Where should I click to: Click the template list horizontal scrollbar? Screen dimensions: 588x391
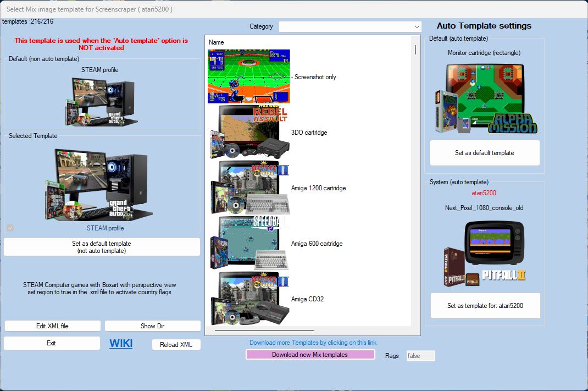click(x=264, y=330)
